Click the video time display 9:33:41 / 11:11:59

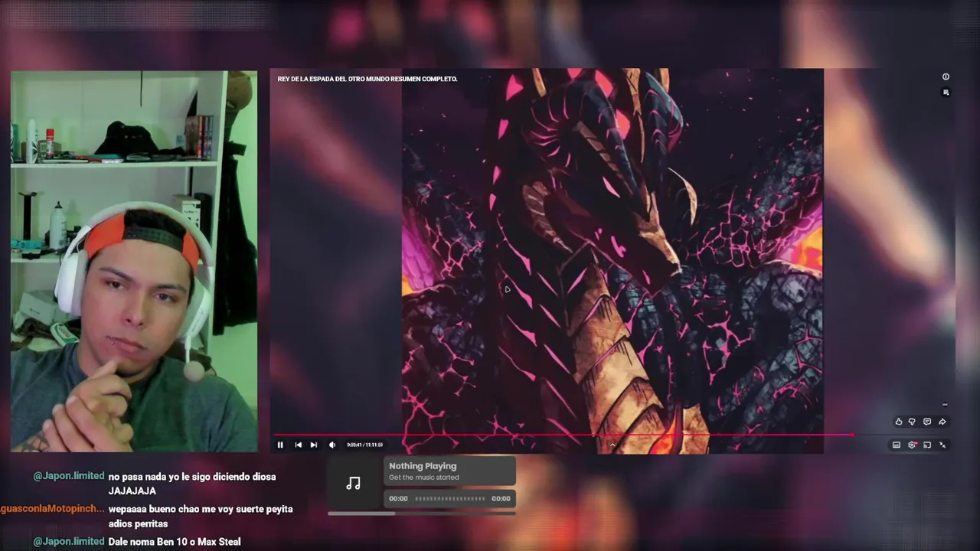click(364, 445)
